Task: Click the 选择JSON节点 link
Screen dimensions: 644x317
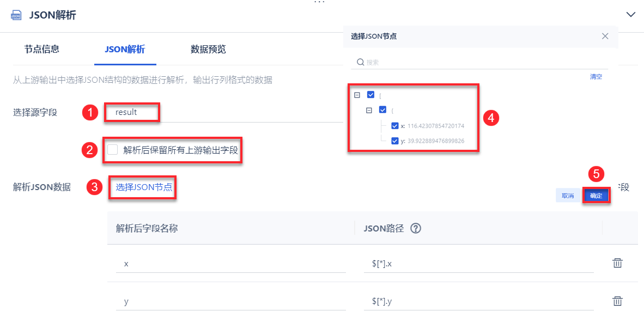Action: point(144,187)
